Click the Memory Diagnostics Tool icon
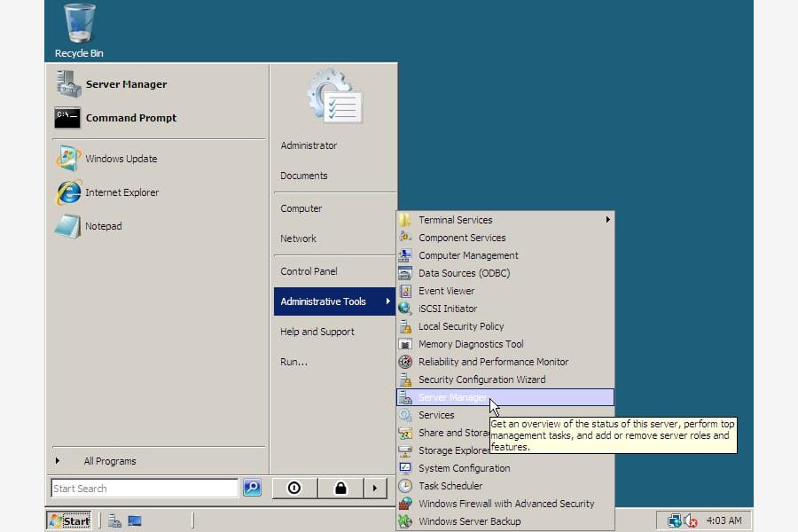This screenshot has height=532, width=798. (x=405, y=344)
